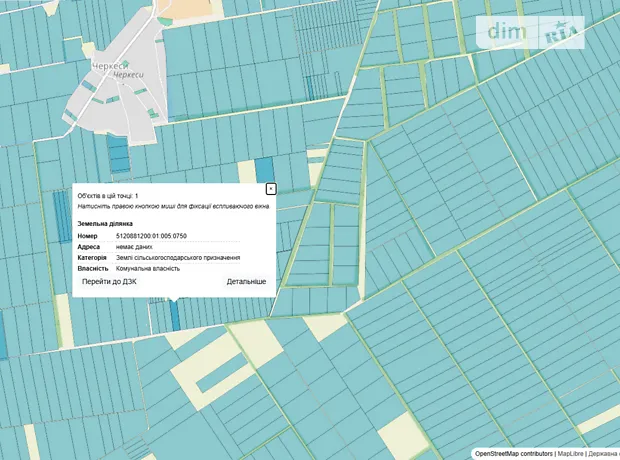Open the 'Детальніше' details link
Viewport: 620px width, 460px height.
pos(246,282)
